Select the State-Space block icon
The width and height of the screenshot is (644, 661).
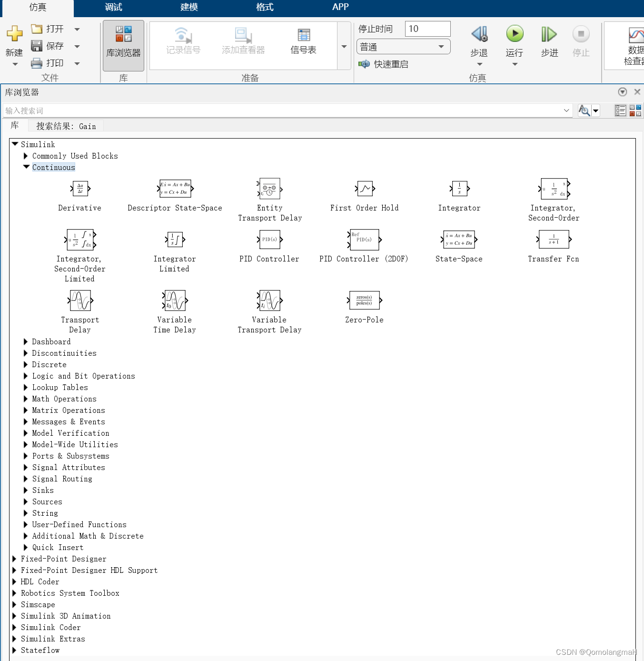(459, 240)
